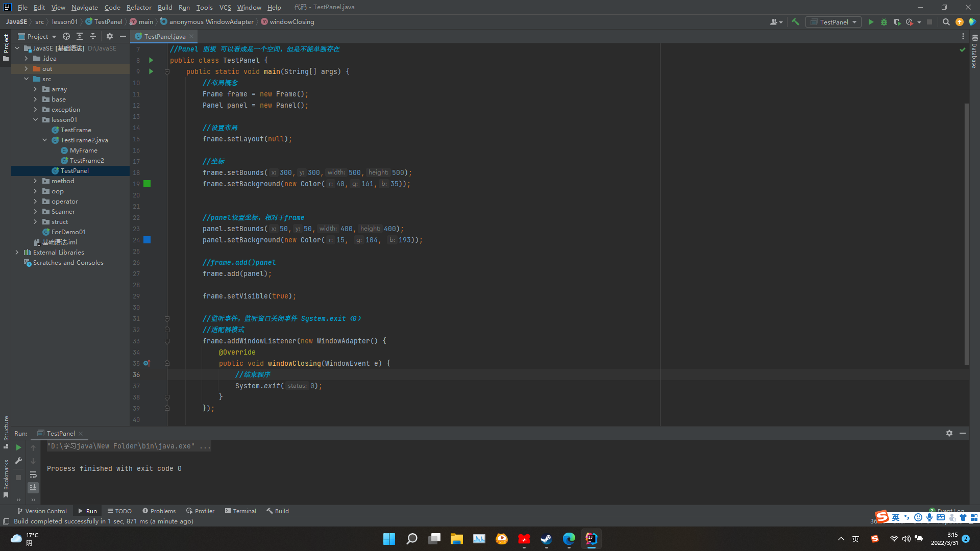Collapse all in Project panel

click(x=93, y=36)
